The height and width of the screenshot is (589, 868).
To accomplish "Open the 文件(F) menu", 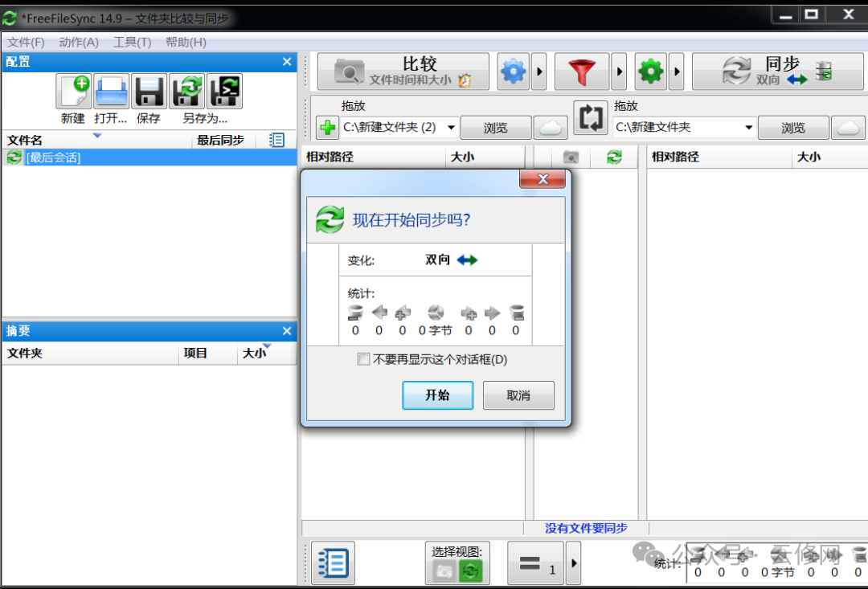I will (x=26, y=42).
